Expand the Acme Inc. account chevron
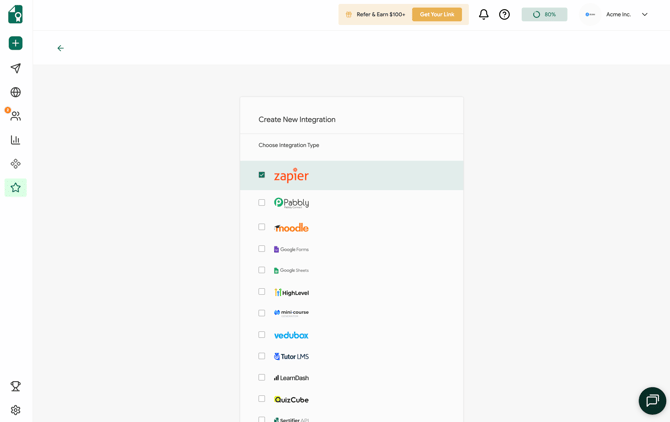This screenshot has height=422, width=670. coord(644,15)
